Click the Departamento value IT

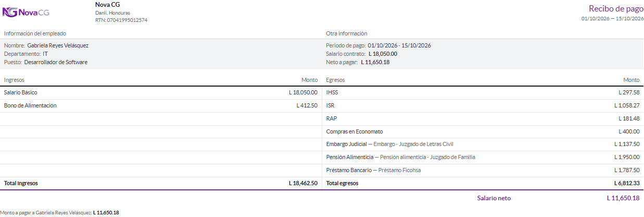pyautogui.click(x=45, y=54)
